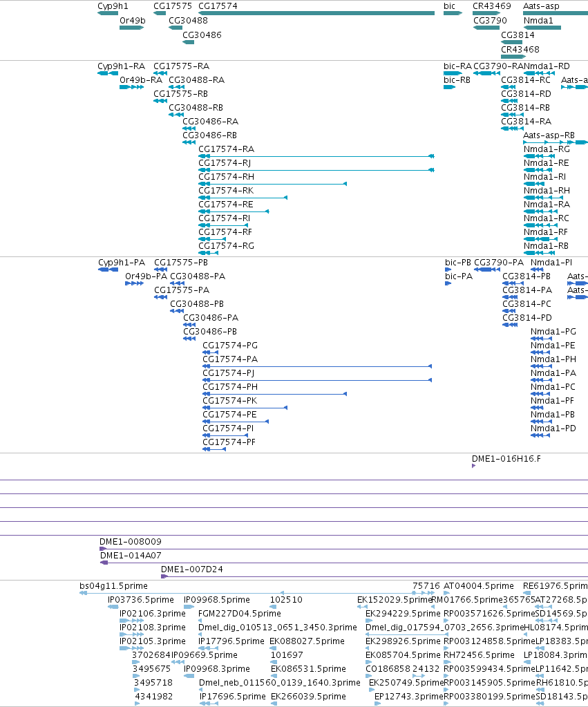Select transcript CG17574-RG
Image resolution: width=588 pixels, height=707 pixels.
pyautogui.click(x=227, y=246)
